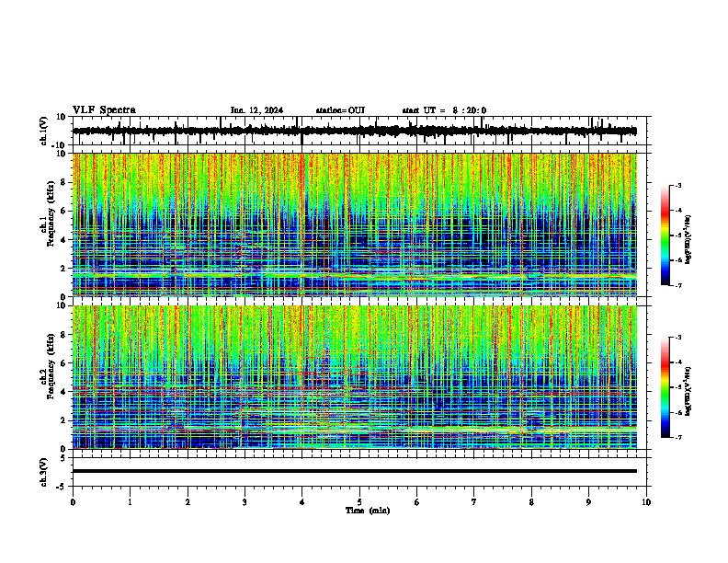Click the "Time (min)" axis label
The height and width of the screenshot is (563, 728).
coord(368,511)
